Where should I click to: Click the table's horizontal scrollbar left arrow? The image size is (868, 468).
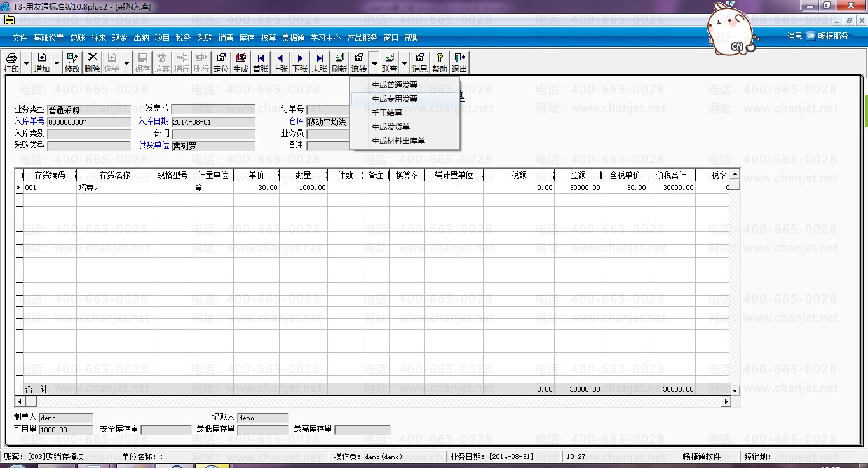point(19,402)
